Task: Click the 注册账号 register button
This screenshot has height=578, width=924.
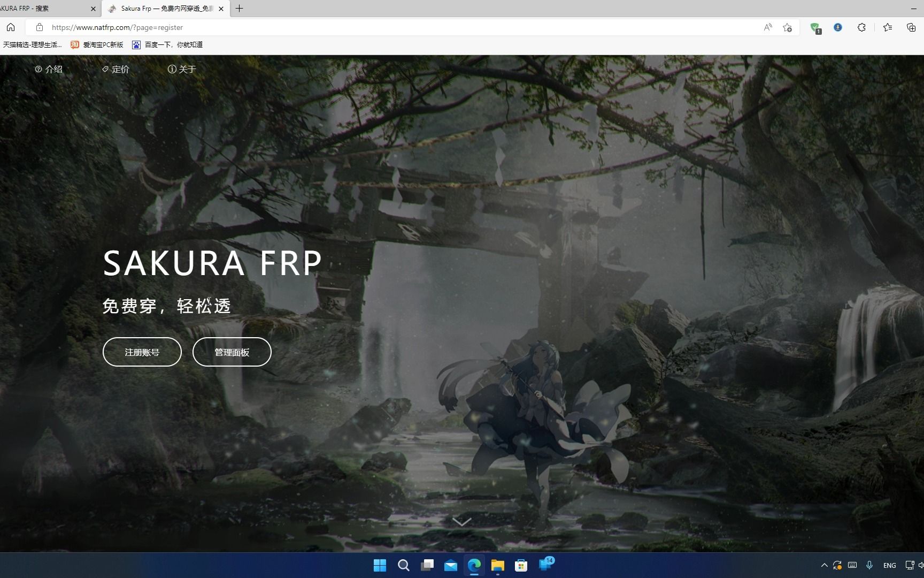Action: [x=142, y=352]
